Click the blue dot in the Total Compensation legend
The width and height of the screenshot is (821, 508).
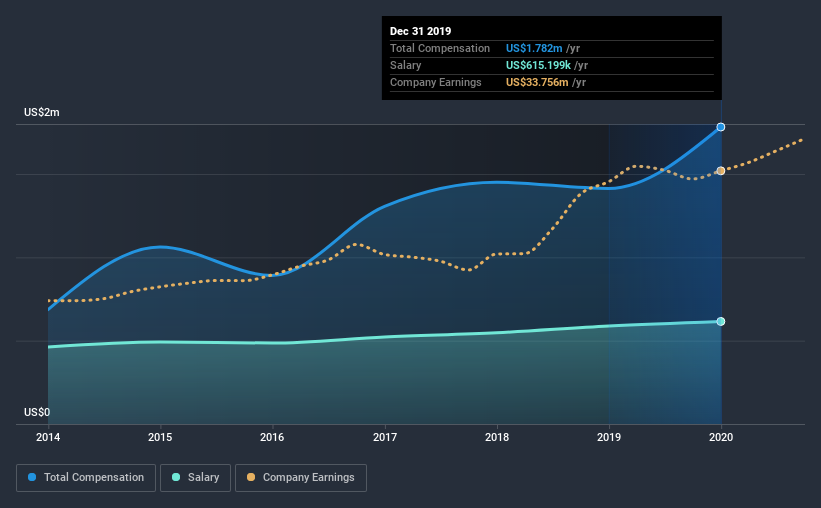pyautogui.click(x=32, y=477)
